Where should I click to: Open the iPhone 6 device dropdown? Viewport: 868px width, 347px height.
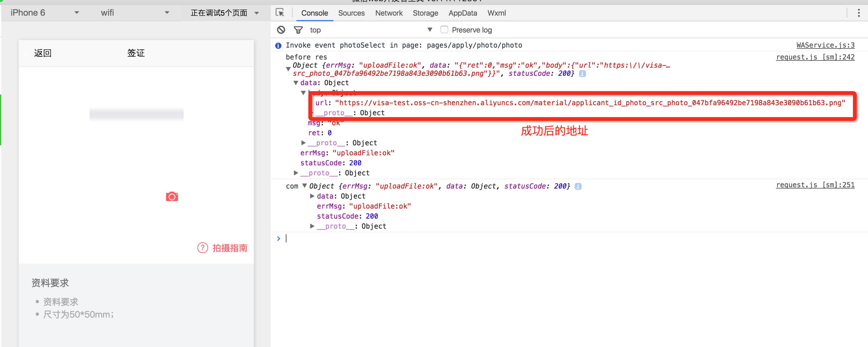click(76, 13)
